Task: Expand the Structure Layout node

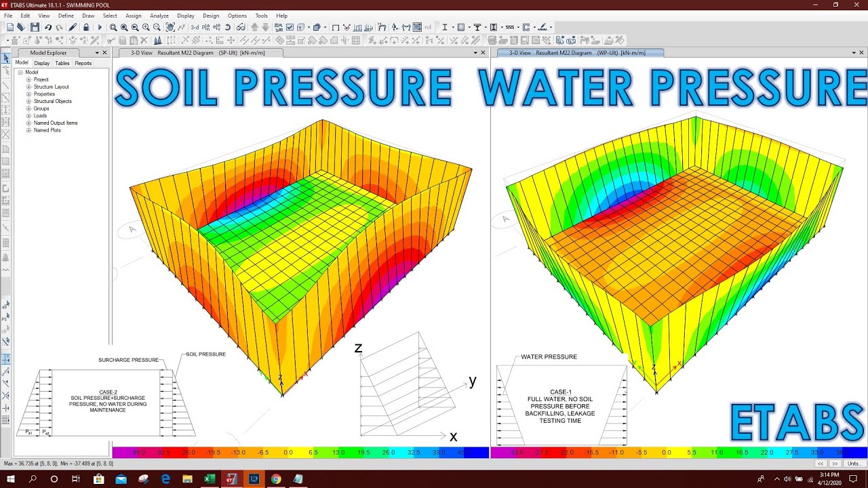Action: [29, 87]
